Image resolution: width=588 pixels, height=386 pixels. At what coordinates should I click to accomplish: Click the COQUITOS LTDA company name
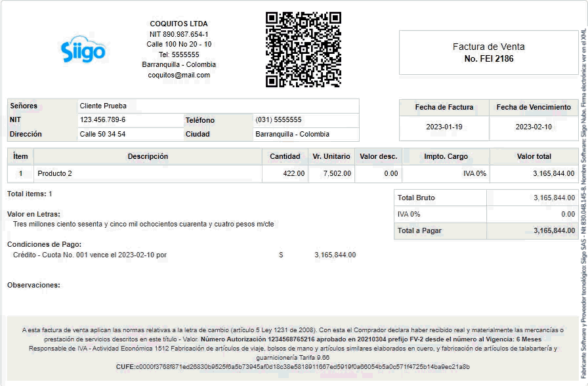178,24
